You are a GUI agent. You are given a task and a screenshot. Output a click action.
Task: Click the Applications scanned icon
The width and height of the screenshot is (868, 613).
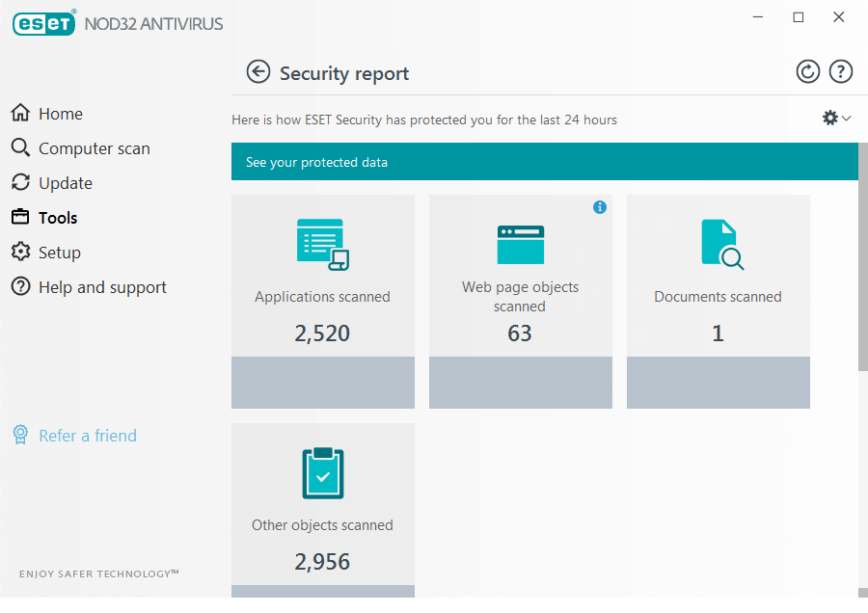click(x=322, y=244)
